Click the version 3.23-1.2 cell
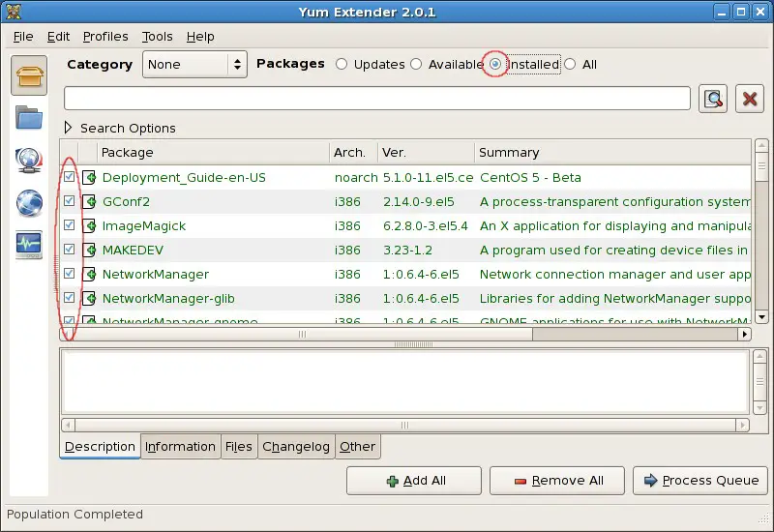 tap(407, 251)
